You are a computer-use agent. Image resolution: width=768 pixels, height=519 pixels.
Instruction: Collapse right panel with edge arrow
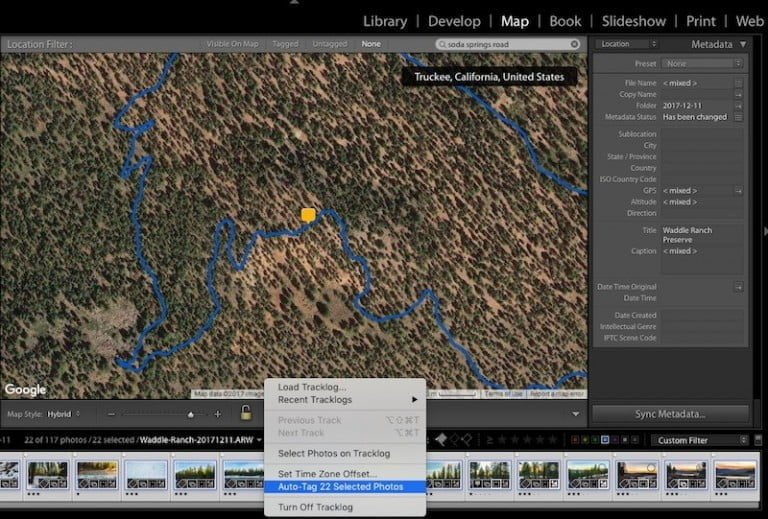[765, 231]
